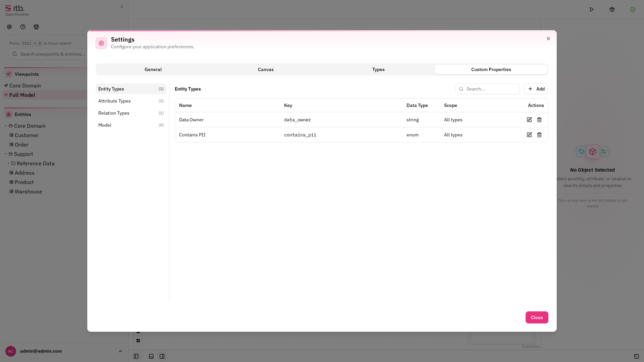Toggle the bottom panel layout icon
This screenshot has width=644, height=362.
(x=151, y=356)
